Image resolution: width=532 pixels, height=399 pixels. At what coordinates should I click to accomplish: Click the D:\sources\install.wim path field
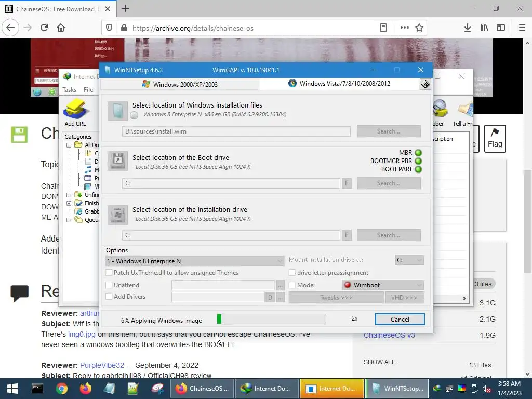pos(236,131)
